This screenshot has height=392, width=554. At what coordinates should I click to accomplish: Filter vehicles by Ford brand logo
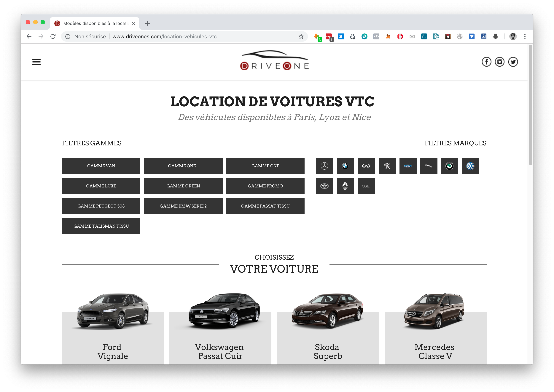[408, 166]
